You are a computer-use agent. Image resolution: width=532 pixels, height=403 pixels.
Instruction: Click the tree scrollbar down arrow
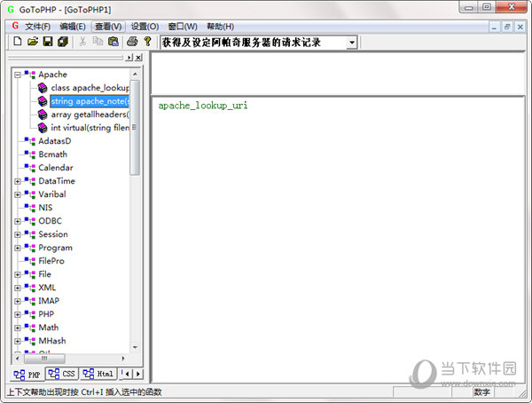[135, 347]
